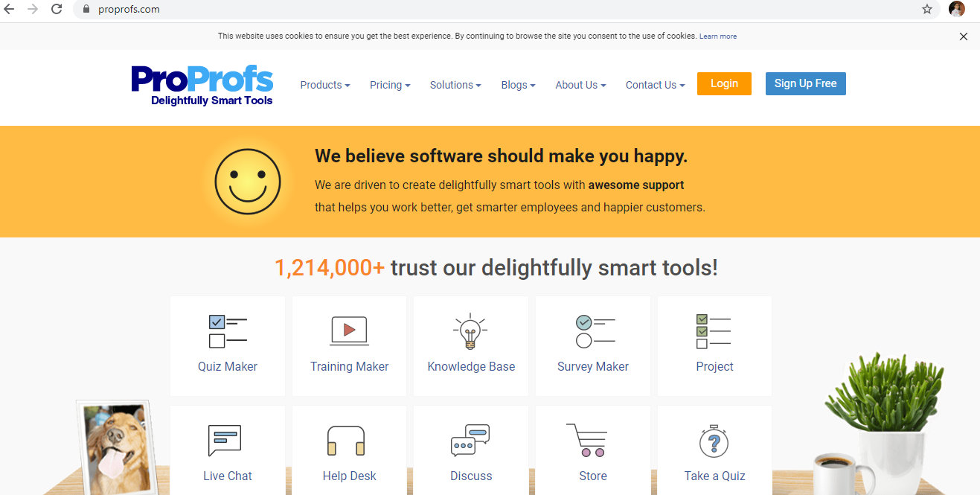
Task: Click the Knowledge Base lightbulb icon
Action: click(x=471, y=331)
